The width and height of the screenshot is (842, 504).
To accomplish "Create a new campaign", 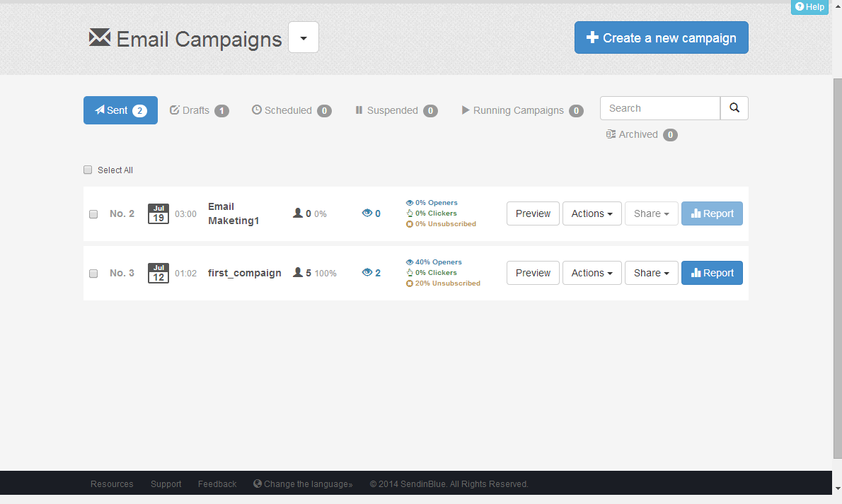I will pyautogui.click(x=661, y=37).
